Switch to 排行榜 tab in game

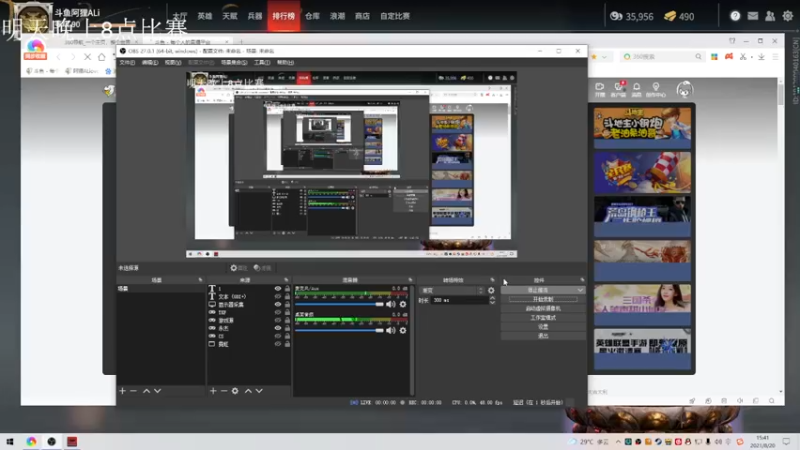[284, 16]
